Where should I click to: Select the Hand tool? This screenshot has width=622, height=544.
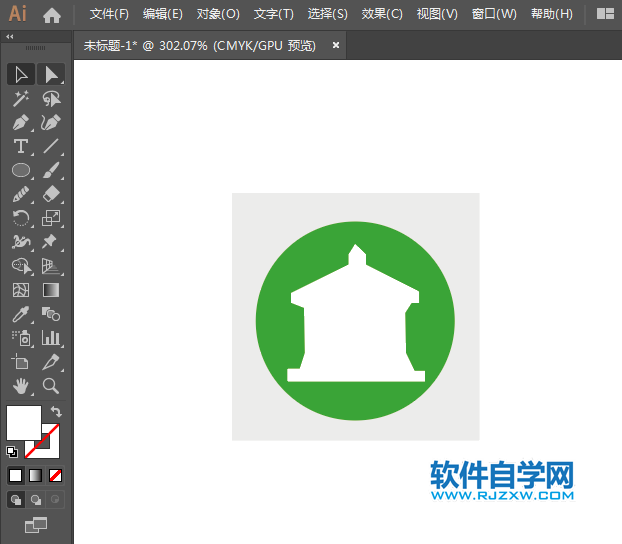pyautogui.click(x=21, y=386)
